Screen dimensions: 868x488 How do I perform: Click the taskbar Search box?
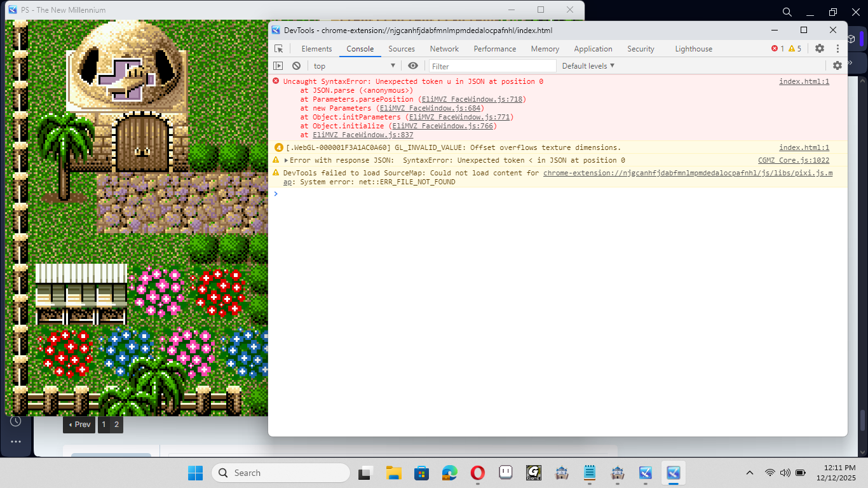(280, 473)
